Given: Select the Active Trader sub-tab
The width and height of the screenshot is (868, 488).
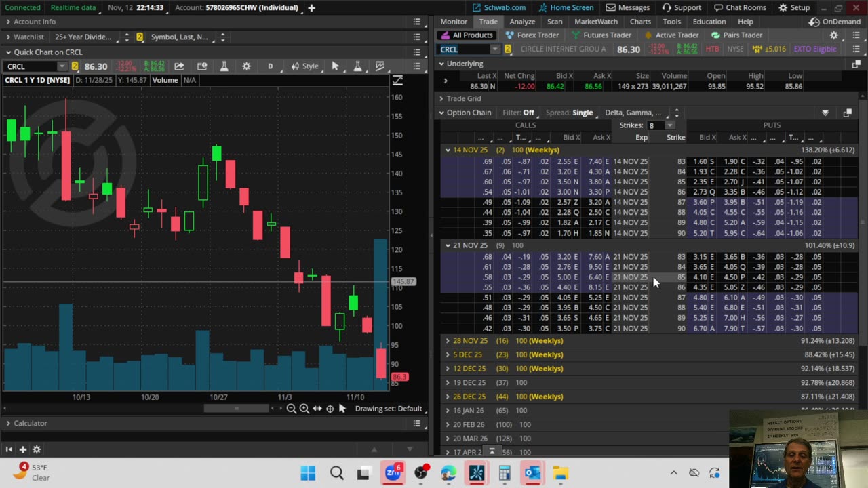Looking at the screenshot, I should [x=671, y=35].
